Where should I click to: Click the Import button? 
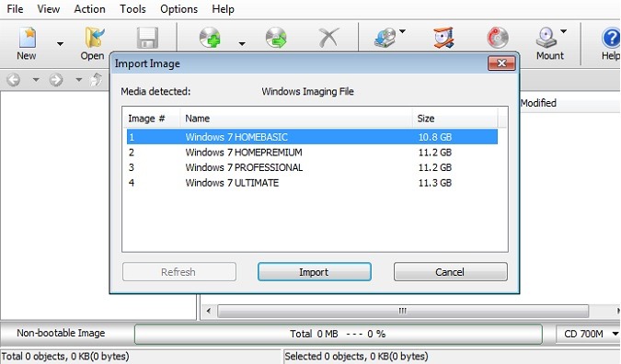click(314, 272)
